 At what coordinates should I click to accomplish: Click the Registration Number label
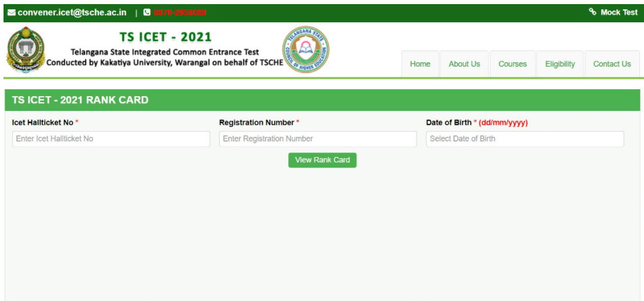[x=257, y=123]
